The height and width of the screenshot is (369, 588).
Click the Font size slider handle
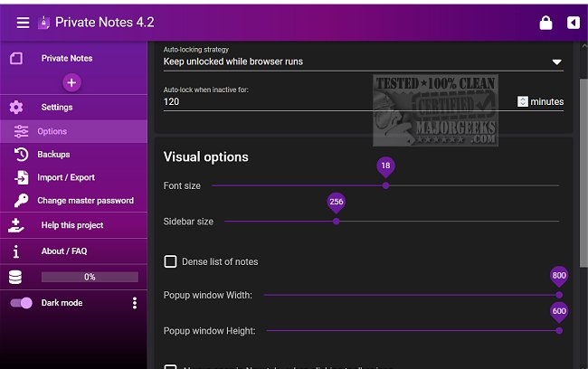pyautogui.click(x=385, y=185)
